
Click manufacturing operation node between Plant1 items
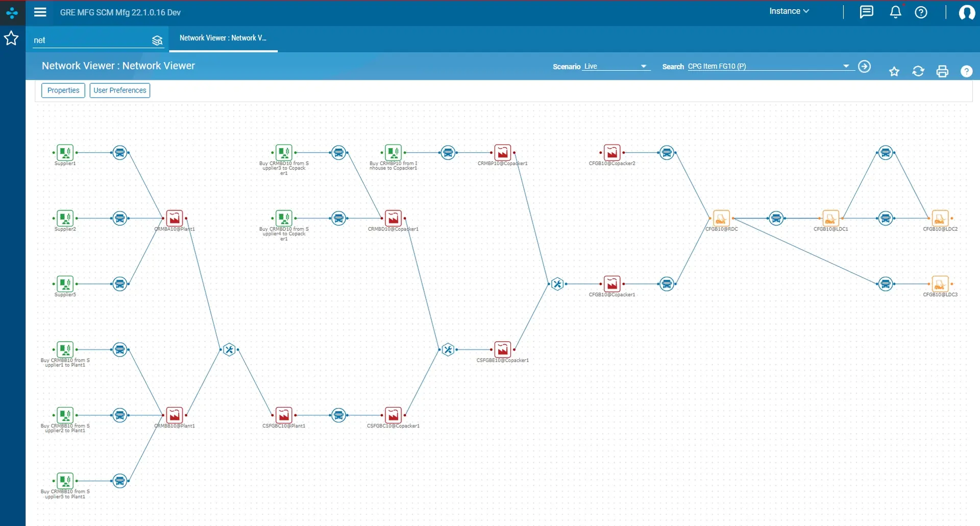pyautogui.click(x=229, y=350)
